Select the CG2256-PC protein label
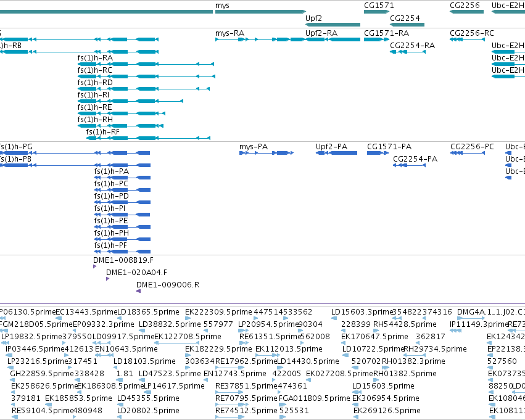The width and height of the screenshot is (525, 420). 472,147
